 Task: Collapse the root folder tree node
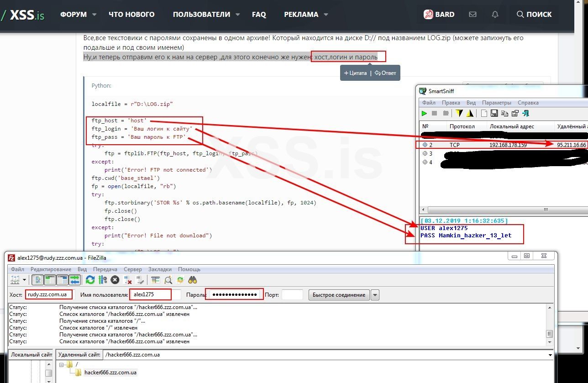pos(62,364)
